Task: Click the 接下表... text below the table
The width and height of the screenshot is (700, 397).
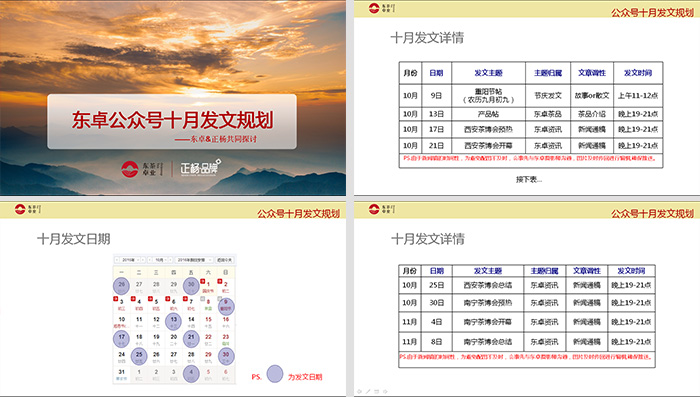Action: (x=529, y=180)
